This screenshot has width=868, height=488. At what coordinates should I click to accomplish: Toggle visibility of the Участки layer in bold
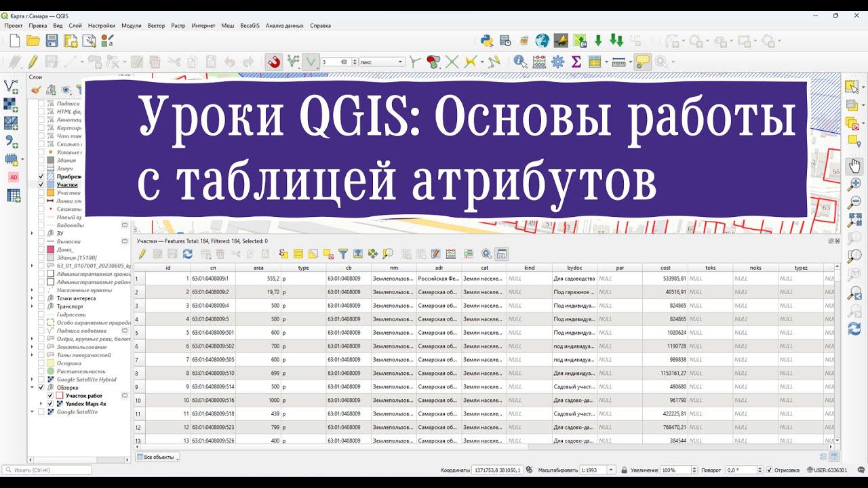41,184
